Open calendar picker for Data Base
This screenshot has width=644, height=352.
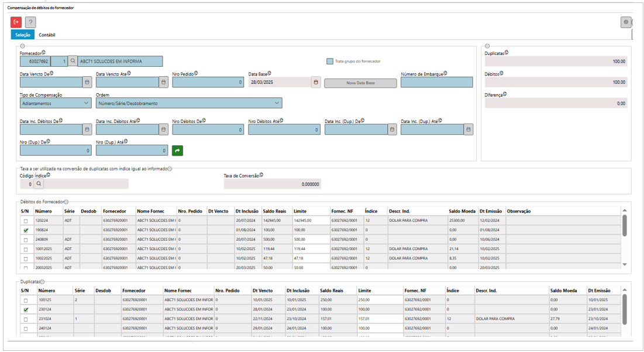pyautogui.click(x=316, y=83)
